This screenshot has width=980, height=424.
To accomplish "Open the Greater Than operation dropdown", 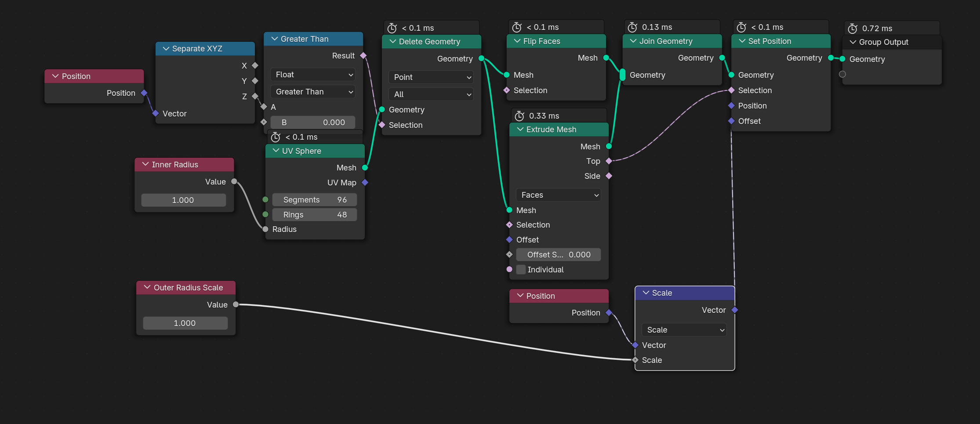I will click(313, 92).
